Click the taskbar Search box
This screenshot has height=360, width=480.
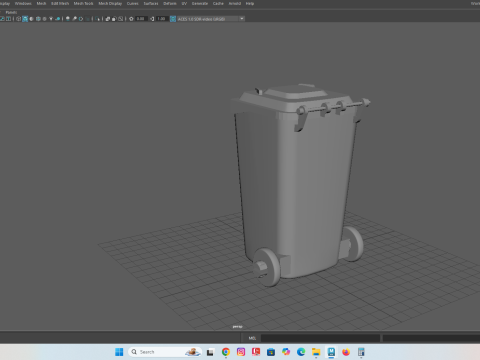click(165, 352)
